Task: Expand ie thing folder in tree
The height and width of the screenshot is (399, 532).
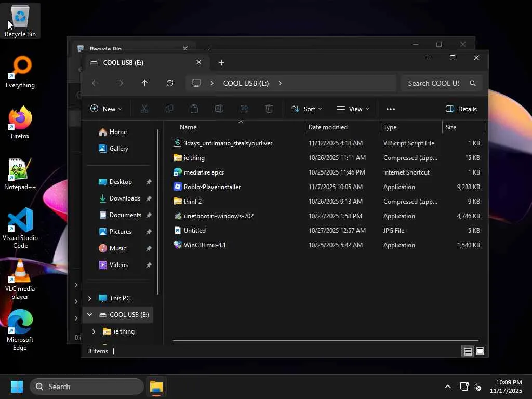Action: (x=94, y=331)
